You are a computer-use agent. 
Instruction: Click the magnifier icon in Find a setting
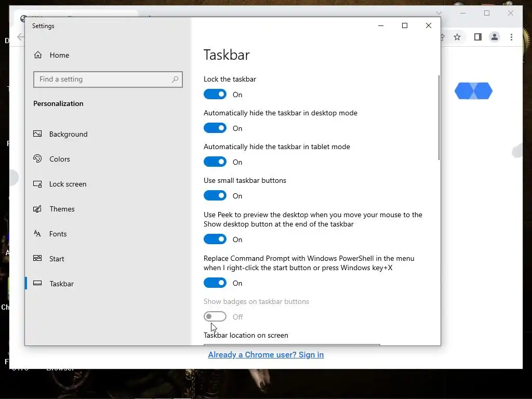pyautogui.click(x=175, y=79)
